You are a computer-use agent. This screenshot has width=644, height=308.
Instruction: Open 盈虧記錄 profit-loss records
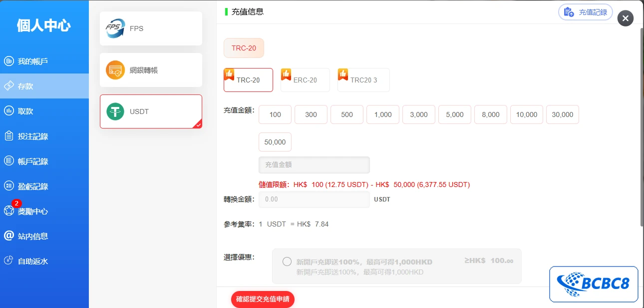(44, 186)
